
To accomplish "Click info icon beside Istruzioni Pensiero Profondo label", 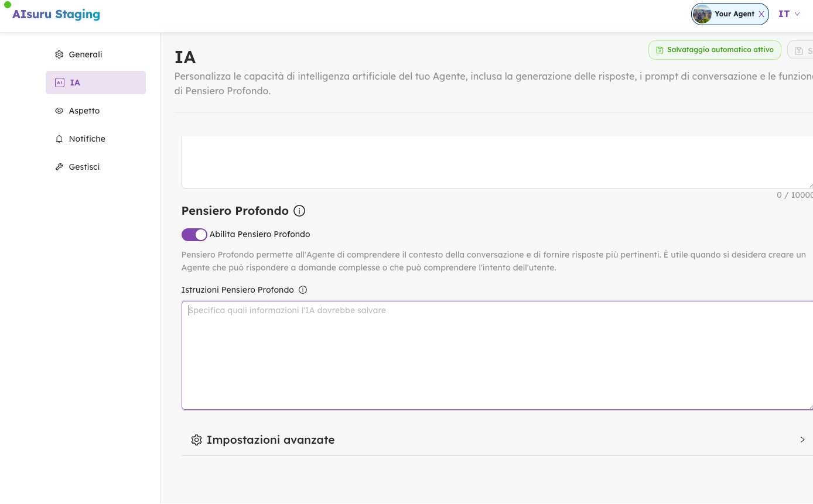I will click(x=303, y=290).
